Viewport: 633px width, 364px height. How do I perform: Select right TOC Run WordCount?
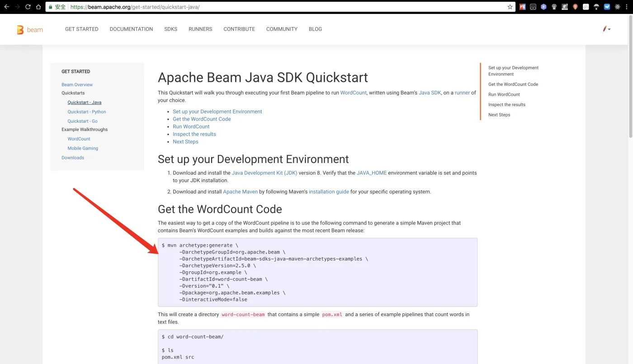tap(504, 95)
